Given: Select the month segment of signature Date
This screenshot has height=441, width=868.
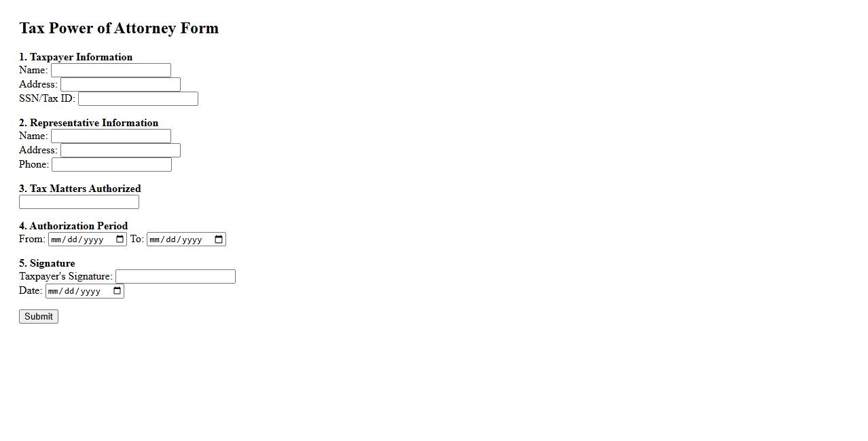Looking at the screenshot, I should pos(54,291).
